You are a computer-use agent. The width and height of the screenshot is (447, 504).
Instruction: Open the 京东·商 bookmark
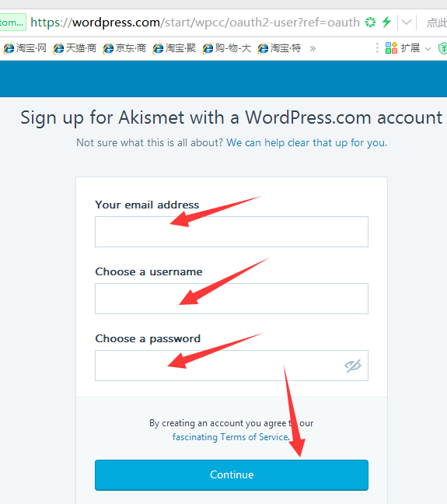pyautogui.click(x=124, y=48)
